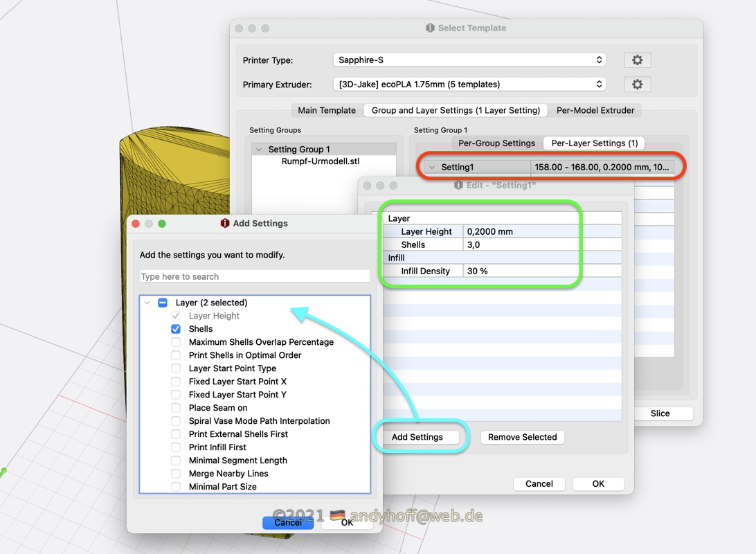Viewport: 756px width, 554px height.
Task: Check the Merge Nearby Lines option
Action: coord(176,474)
